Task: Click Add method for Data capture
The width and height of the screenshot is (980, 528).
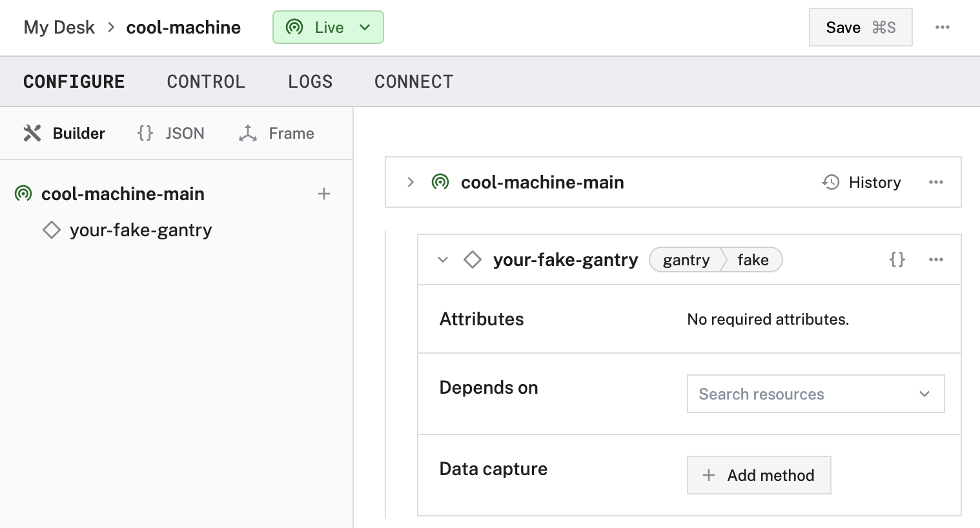Action: 759,475
